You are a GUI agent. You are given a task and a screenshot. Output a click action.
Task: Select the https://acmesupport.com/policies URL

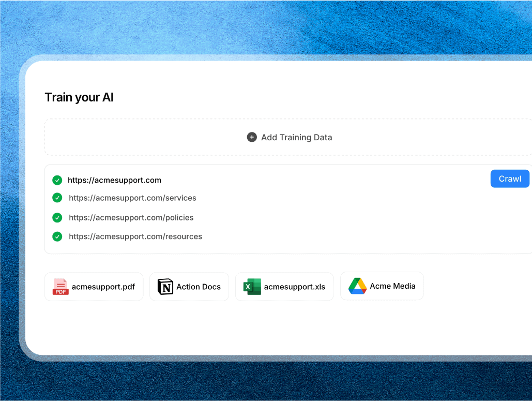(131, 218)
